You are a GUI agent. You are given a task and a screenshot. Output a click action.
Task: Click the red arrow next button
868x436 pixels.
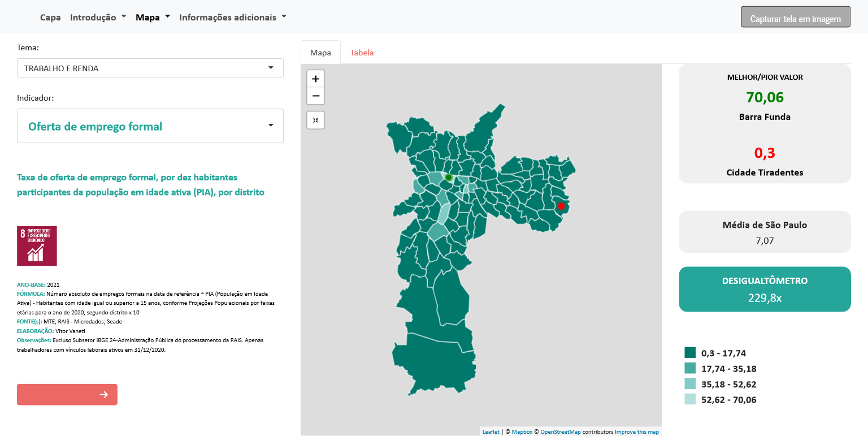tap(67, 395)
